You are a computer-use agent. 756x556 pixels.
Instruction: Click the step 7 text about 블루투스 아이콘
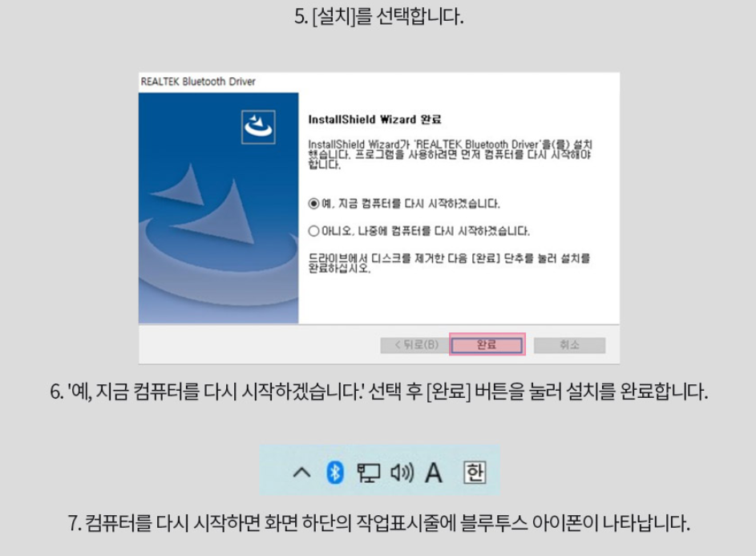(379, 522)
